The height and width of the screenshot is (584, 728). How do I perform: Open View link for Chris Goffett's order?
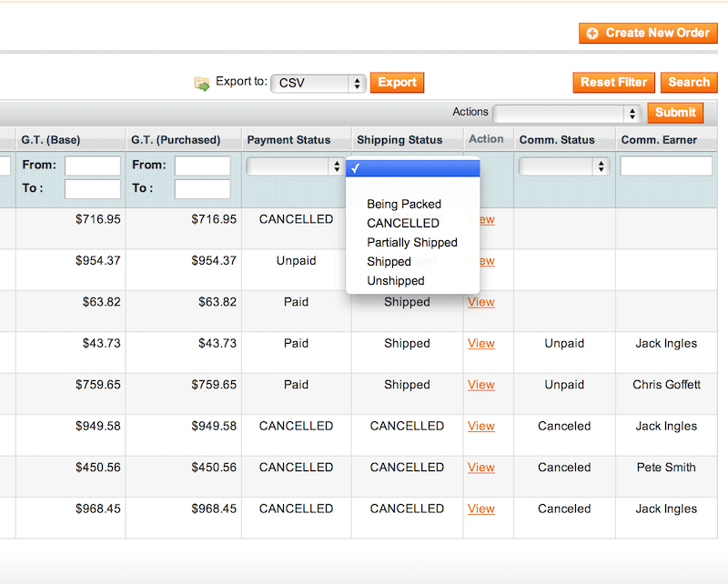(x=481, y=385)
